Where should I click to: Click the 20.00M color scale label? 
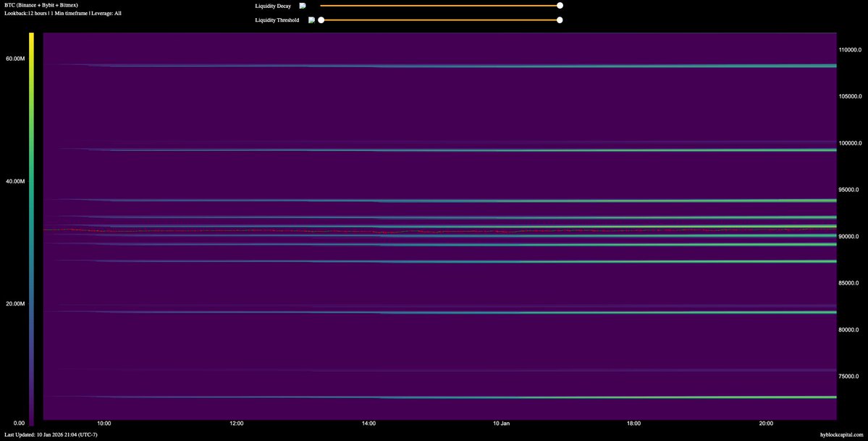coord(16,303)
